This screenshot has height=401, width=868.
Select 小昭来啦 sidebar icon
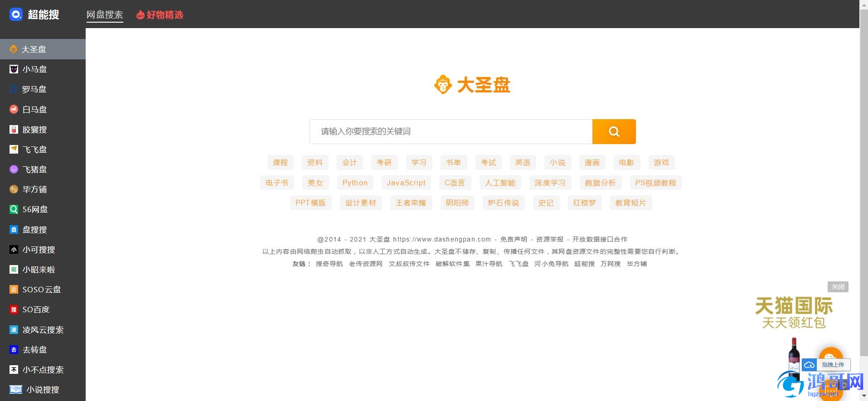pyautogui.click(x=14, y=269)
